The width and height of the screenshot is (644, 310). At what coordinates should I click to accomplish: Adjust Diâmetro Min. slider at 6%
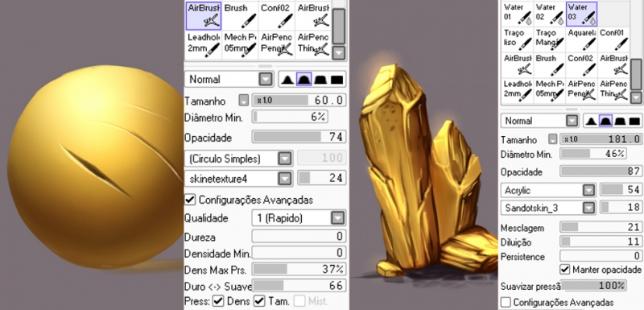[290, 118]
